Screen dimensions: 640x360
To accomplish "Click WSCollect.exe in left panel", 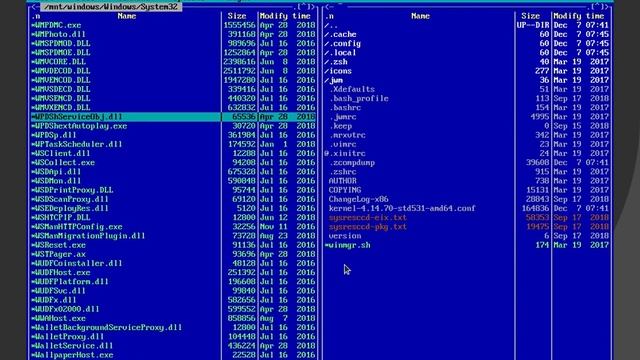I will (173, 163).
